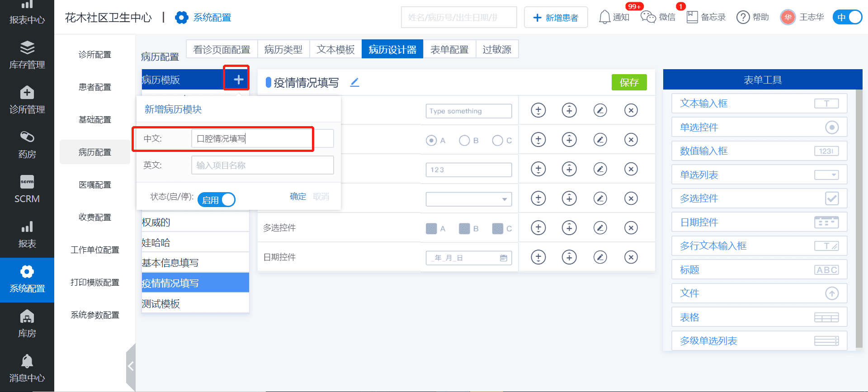Check option B in 多选控件 row

pos(464,229)
